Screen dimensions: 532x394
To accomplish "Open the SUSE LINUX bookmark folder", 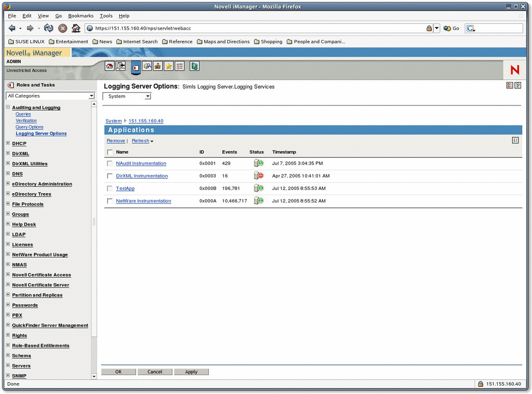I will click(26, 42).
